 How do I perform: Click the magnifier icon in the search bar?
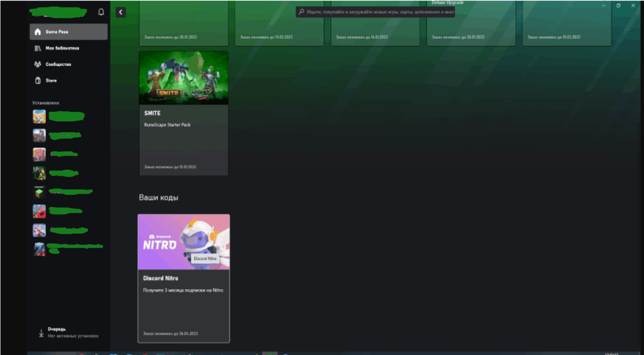[302, 12]
